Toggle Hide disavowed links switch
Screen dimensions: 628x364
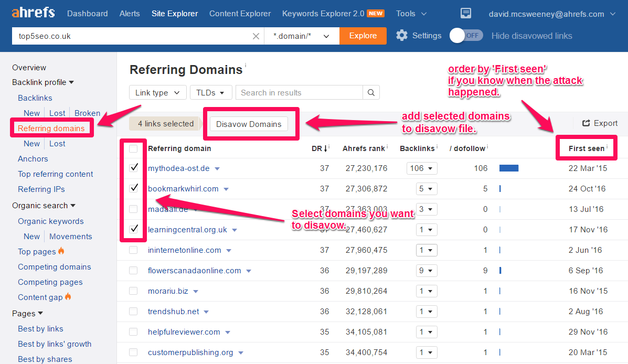point(466,36)
